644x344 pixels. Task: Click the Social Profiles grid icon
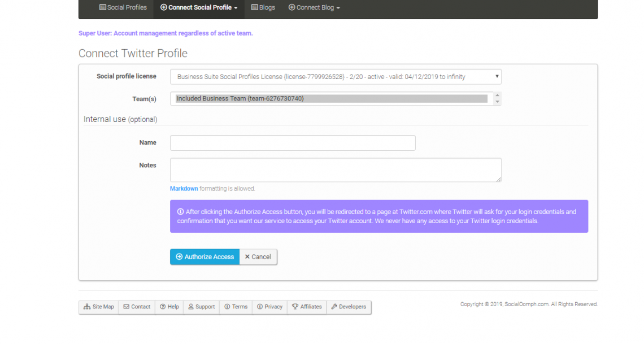pos(103,7)
